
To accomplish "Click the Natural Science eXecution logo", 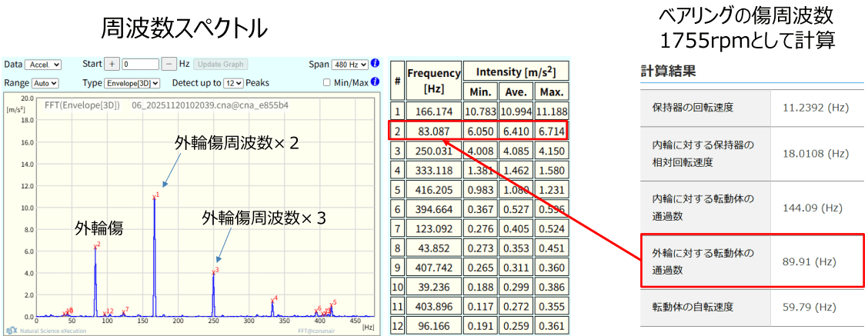I will (12, 330).
